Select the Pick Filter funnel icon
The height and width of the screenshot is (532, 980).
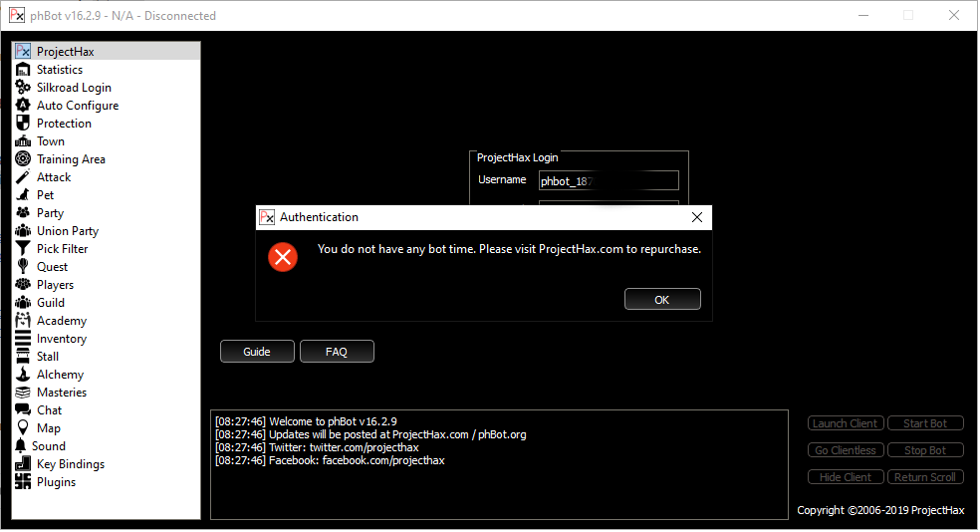(x=23, y=249)
